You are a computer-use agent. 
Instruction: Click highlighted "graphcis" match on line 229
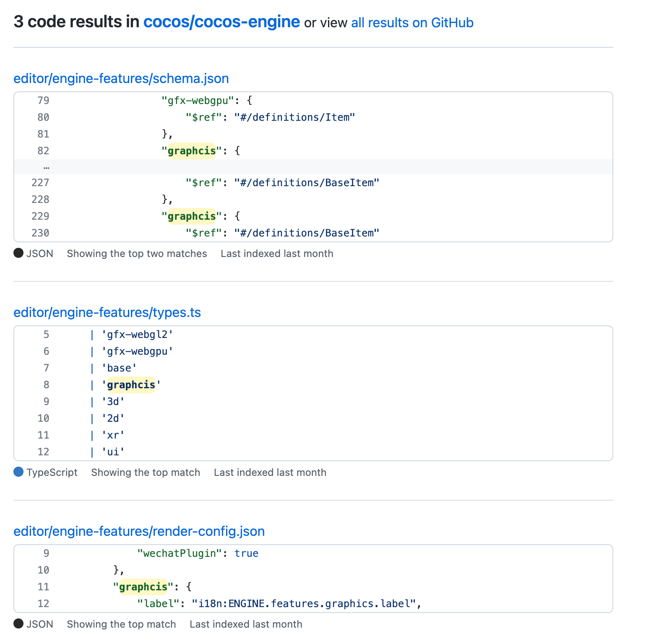(x=192, y=216)
